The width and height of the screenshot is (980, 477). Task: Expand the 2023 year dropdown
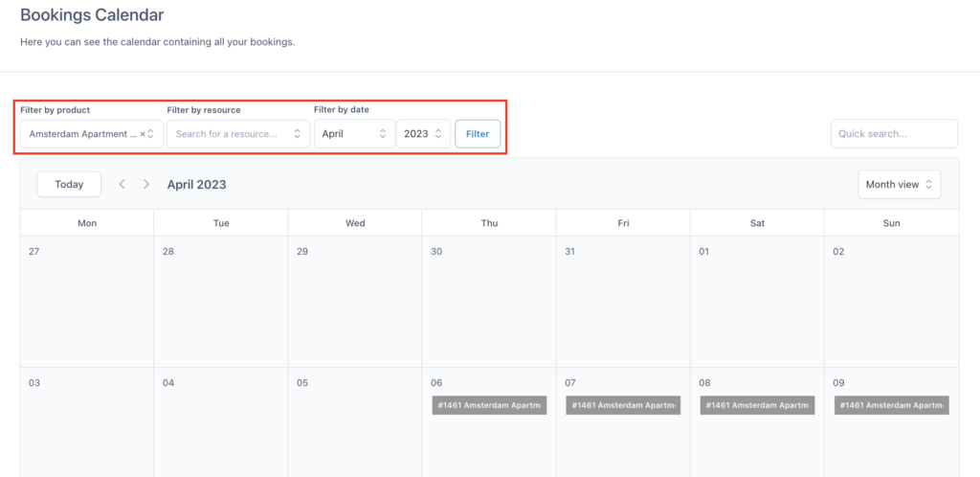point(423,134)
